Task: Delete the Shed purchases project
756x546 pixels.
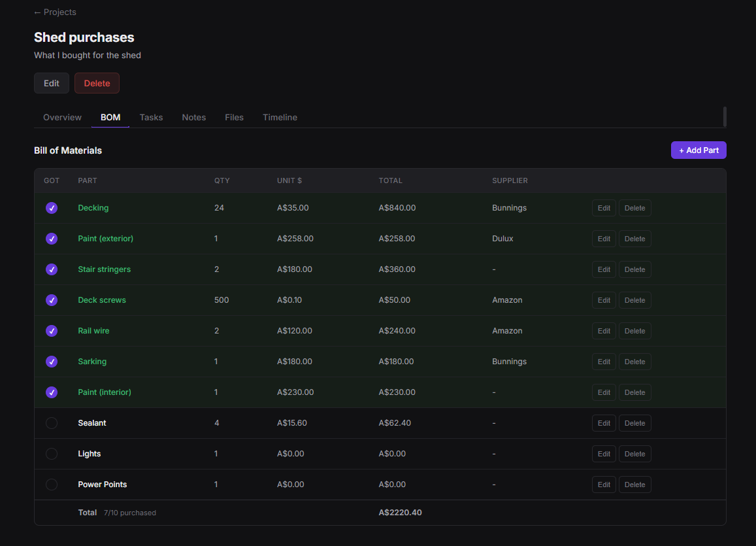Action: coord(97,83)
